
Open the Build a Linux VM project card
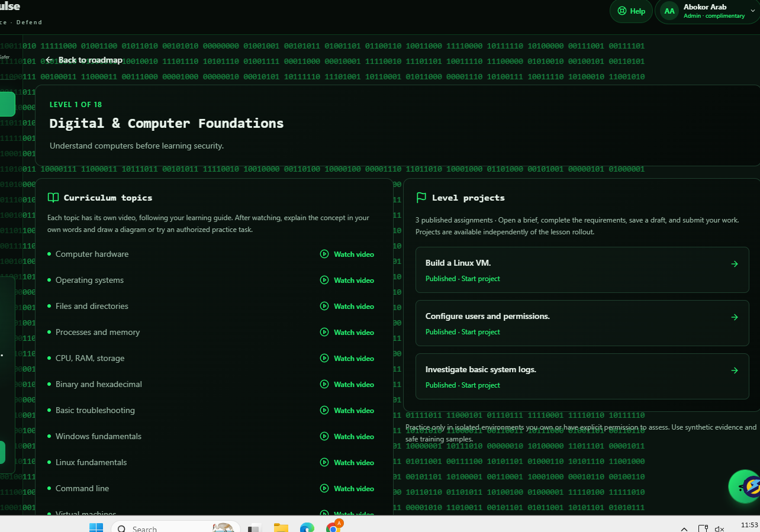pos(582,270)
